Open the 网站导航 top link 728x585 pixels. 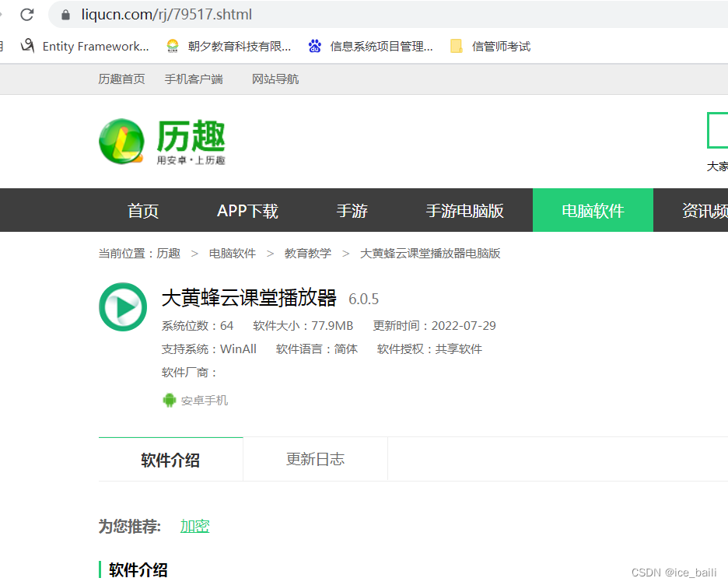(x=275, y=79)
